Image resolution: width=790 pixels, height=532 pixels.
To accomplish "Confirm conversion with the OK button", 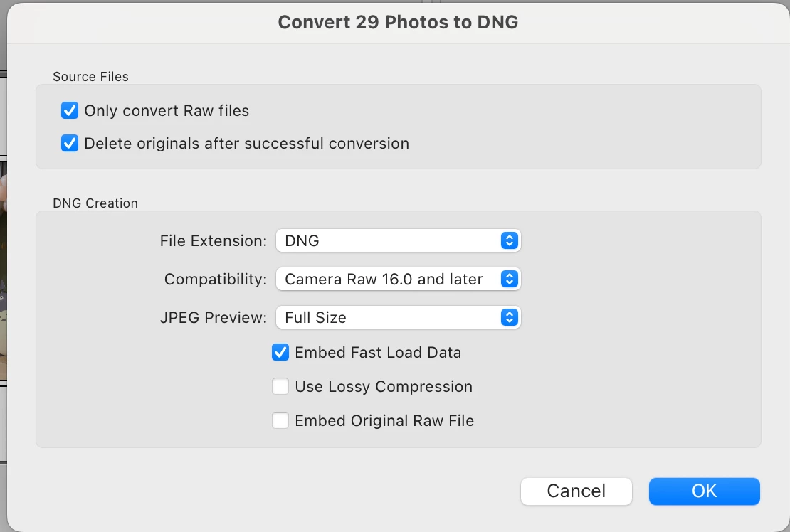I will click(x=704, y=491).
